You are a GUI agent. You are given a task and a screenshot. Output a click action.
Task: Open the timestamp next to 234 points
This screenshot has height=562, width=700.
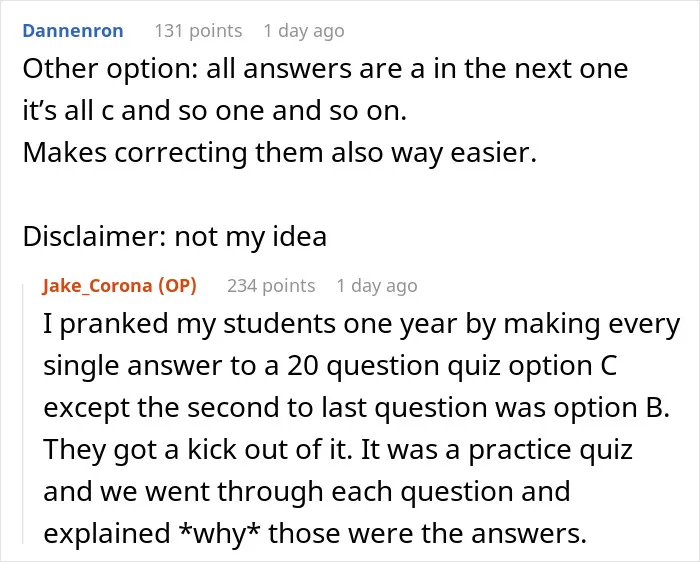pyautogui.click(x=377, y=286)
